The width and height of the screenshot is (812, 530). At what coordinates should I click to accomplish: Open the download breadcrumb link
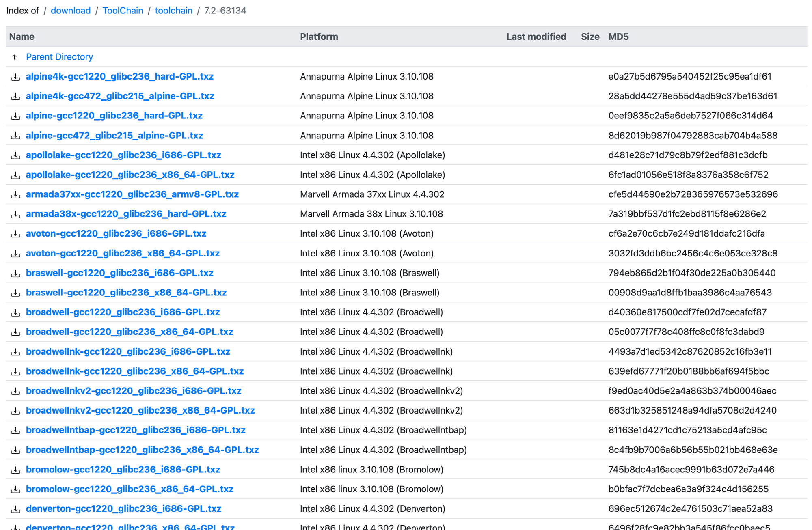[x=71, y=11]
